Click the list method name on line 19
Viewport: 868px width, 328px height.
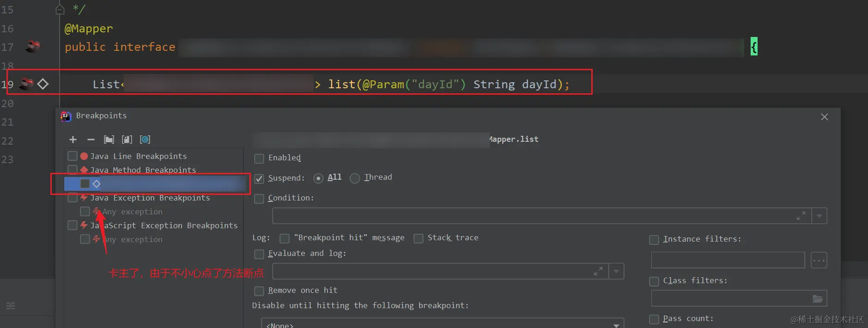(x=342, y=84)
